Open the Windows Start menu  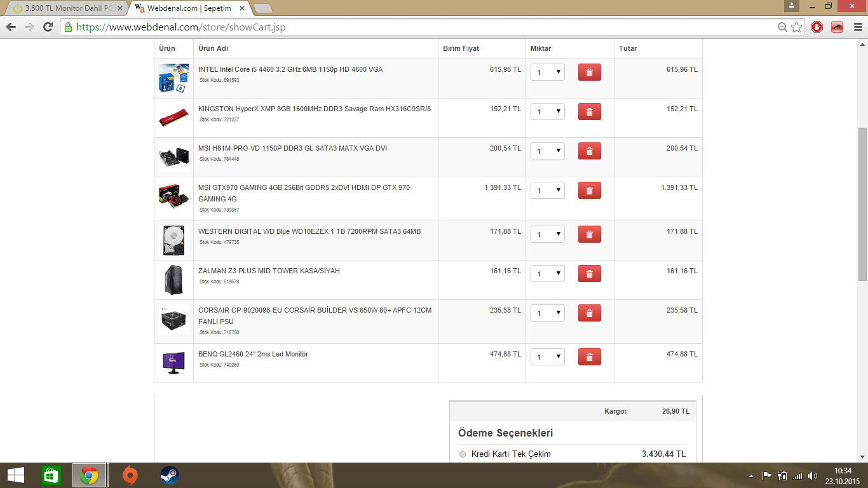tap(16, 475)
